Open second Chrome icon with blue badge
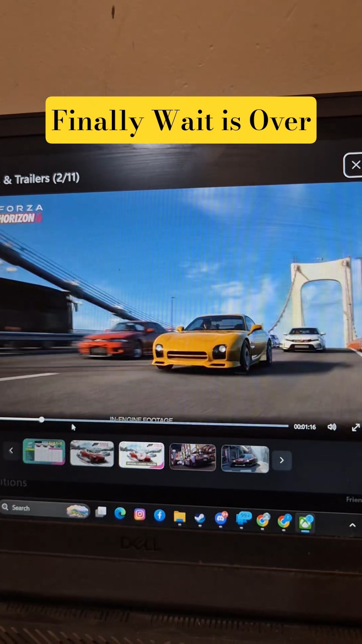The width and height of the screenshot is (362, 644). [x=284, y=521]
